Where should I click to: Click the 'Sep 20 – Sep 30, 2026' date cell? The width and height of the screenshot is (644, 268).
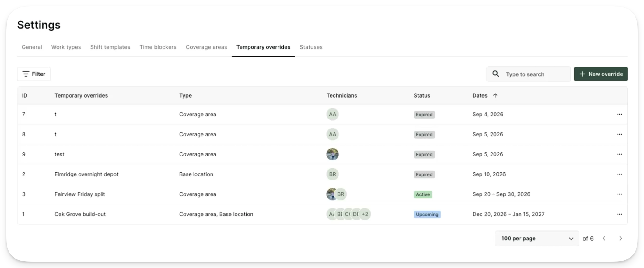501,194
